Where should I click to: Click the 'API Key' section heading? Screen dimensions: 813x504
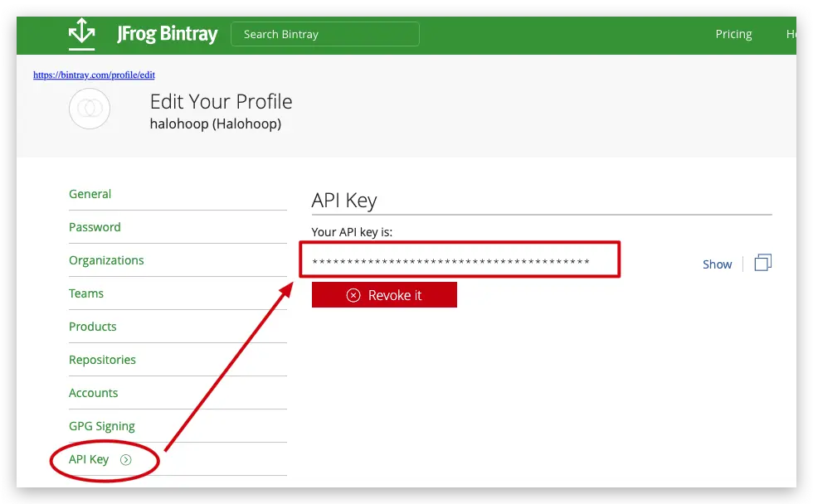[343, 201]
